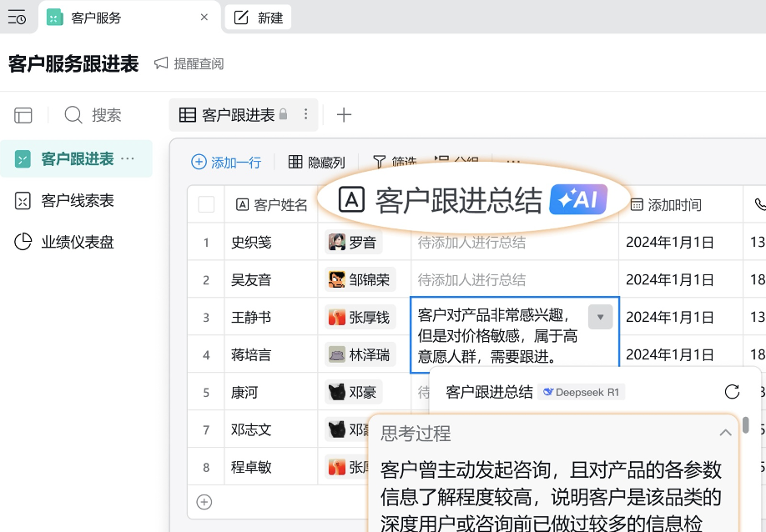Click 添加一行 to add a row
The height and width of the screenshot is (532, 766).
(226, 162)
